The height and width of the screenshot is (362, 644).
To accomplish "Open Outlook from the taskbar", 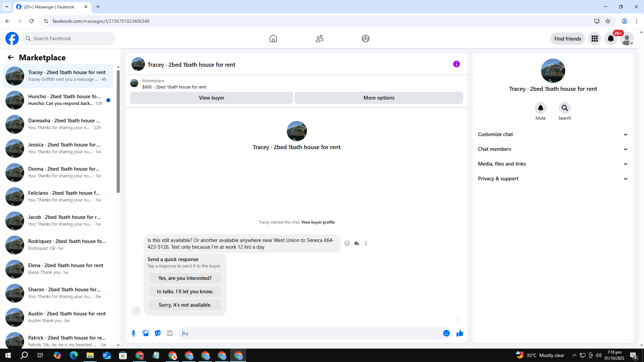I will click(107, 355).
